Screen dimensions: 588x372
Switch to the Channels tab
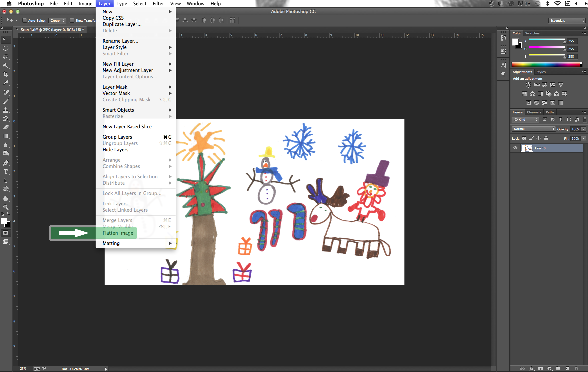coord(534,112)
